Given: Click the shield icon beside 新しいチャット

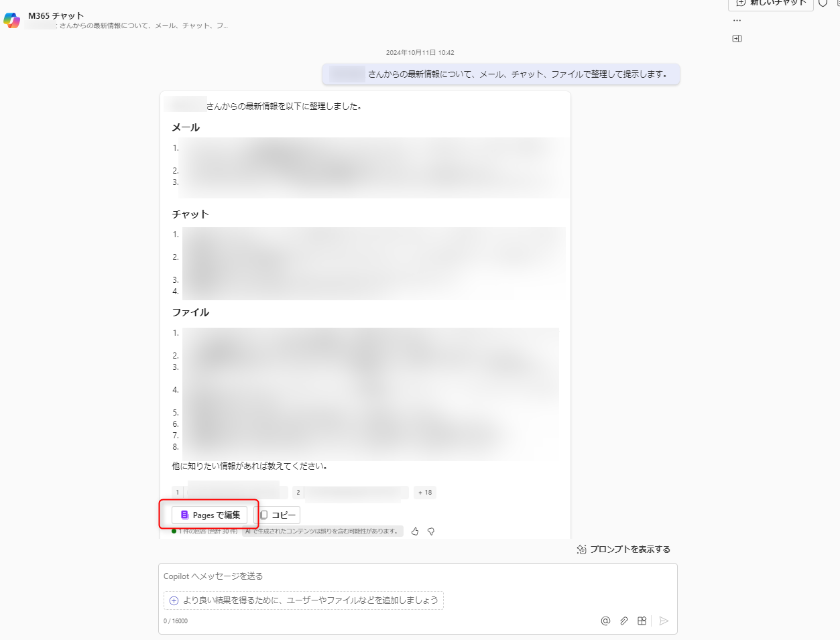Looking at the screenshot, I should pos(823,3).
